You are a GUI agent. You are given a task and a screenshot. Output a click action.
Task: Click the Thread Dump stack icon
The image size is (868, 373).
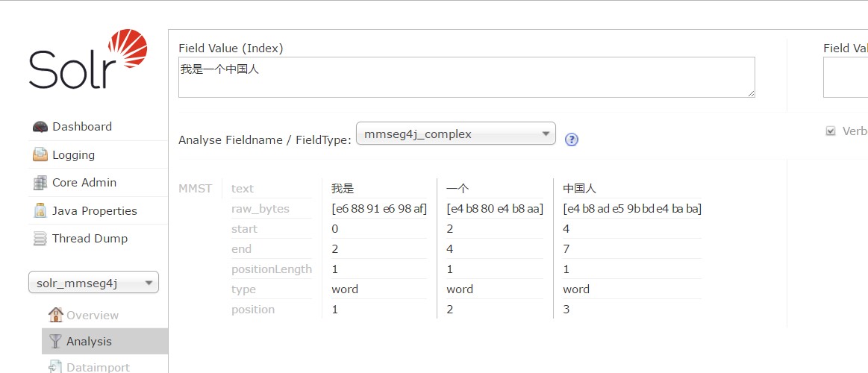pyautogui.click(x=40, y=239)
